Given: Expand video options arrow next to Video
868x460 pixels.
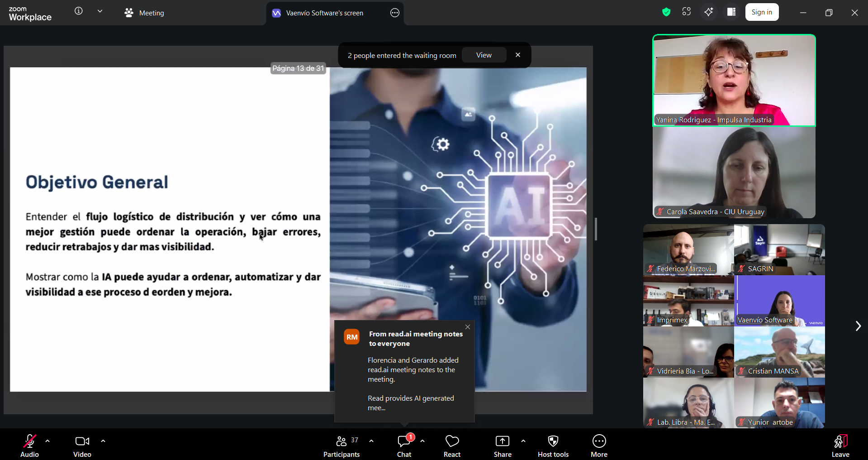Looking at the screenshot, I should click(x=103, y=441).
